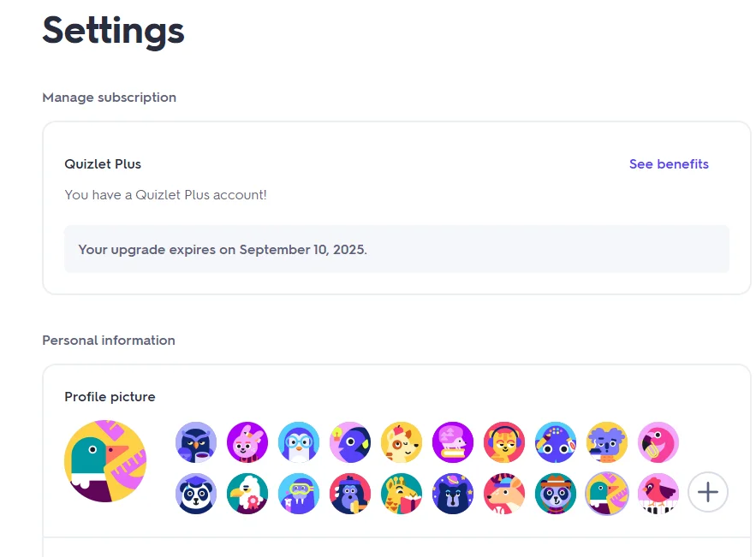The height and width of the screenshot is (557, 756).
Task: Pick the cat with headphones avatar
Action: 504,442
